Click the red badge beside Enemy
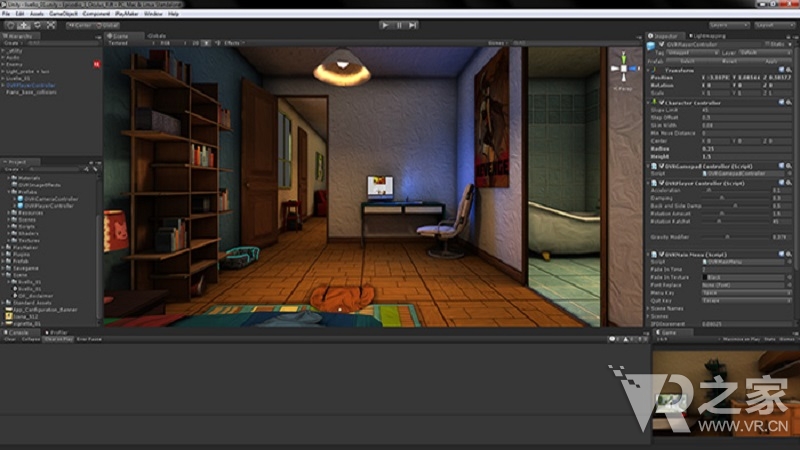 pos(96,64)
